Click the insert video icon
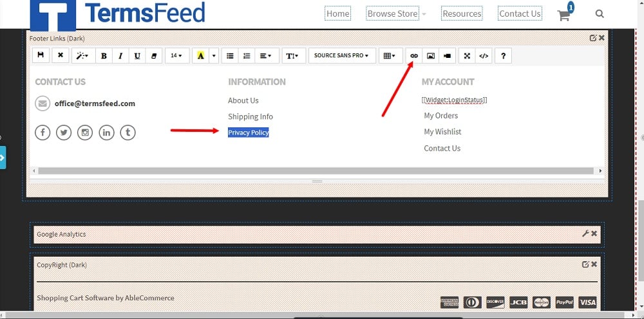 click(x=448, y=56)
